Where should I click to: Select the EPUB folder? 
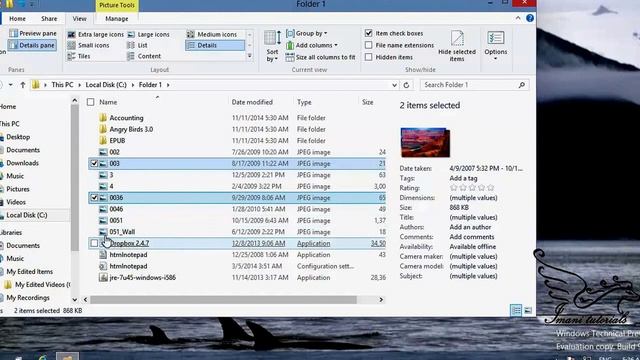[x=117, y=141]
